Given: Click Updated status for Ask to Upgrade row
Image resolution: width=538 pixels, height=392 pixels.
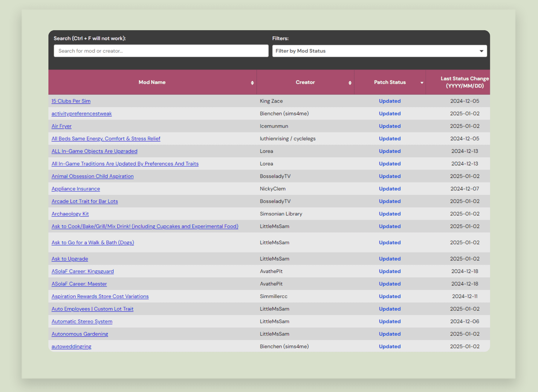Looking at the screenshot, I should pyautogui.click(x=390, y=259).
